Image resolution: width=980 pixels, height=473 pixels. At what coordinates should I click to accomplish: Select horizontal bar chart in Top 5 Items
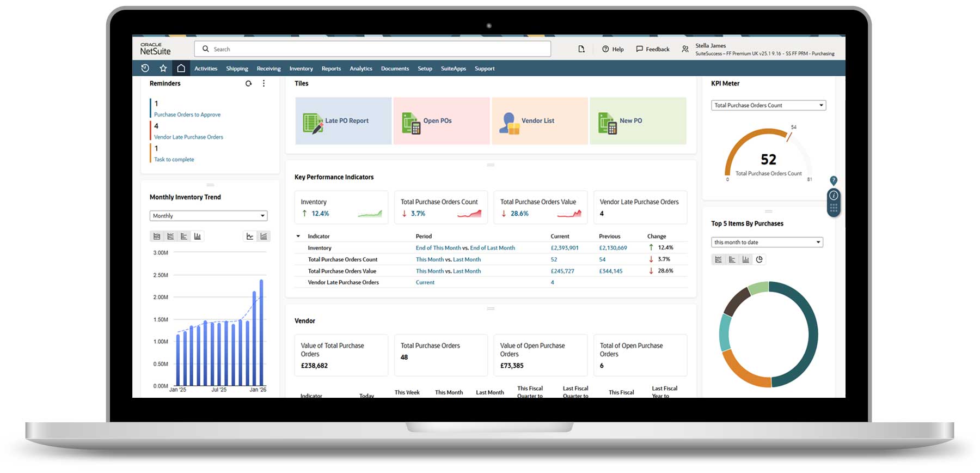click(732, 259)
